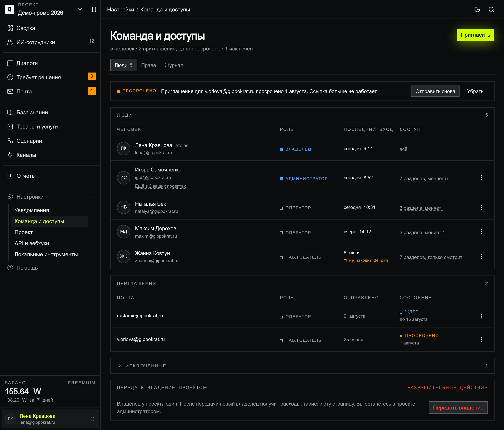Click the Почта badge showing 4

92,91
